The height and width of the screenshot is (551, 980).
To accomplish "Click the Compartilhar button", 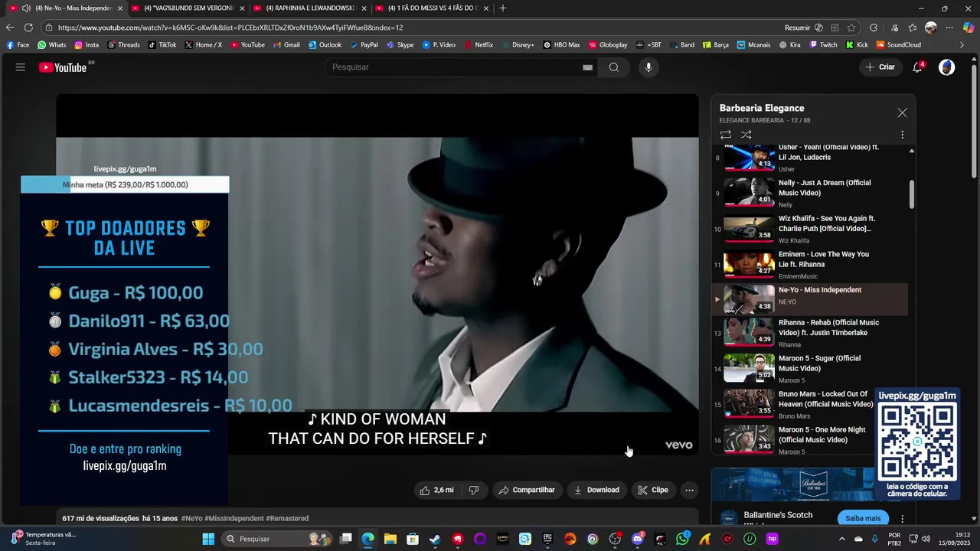I will (x=527, y=490).
